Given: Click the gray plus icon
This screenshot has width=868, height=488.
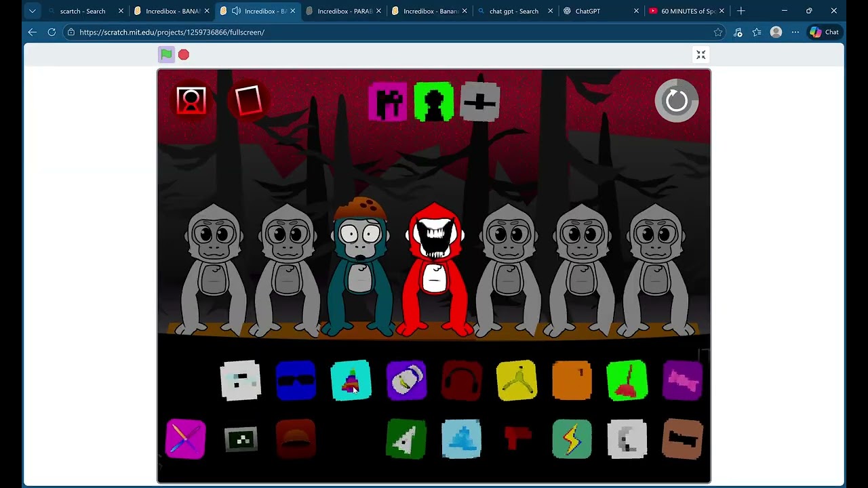Looking at the screenshot, I should 480,102.
